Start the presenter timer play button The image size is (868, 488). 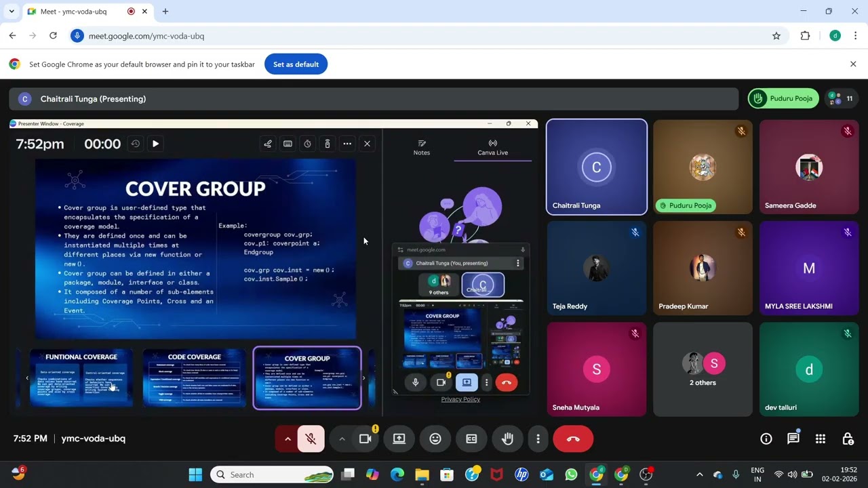155,144
